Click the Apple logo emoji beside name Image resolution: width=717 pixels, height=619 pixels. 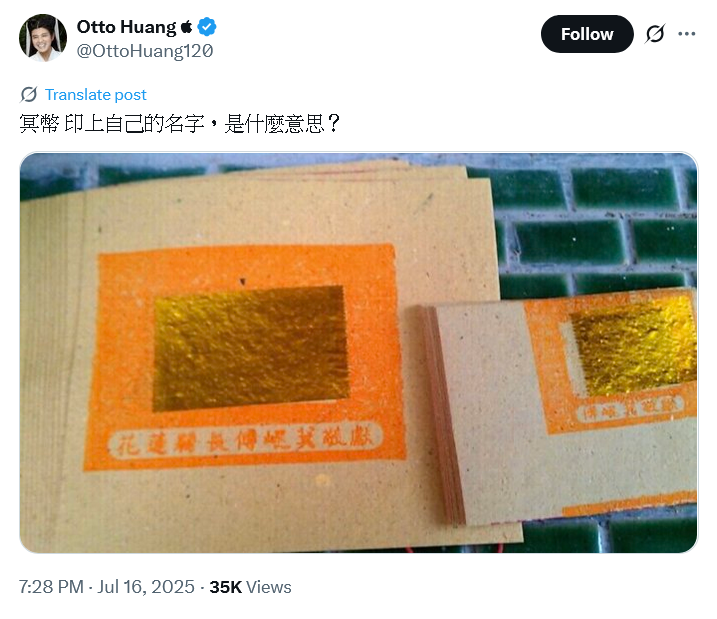(187, 27)
